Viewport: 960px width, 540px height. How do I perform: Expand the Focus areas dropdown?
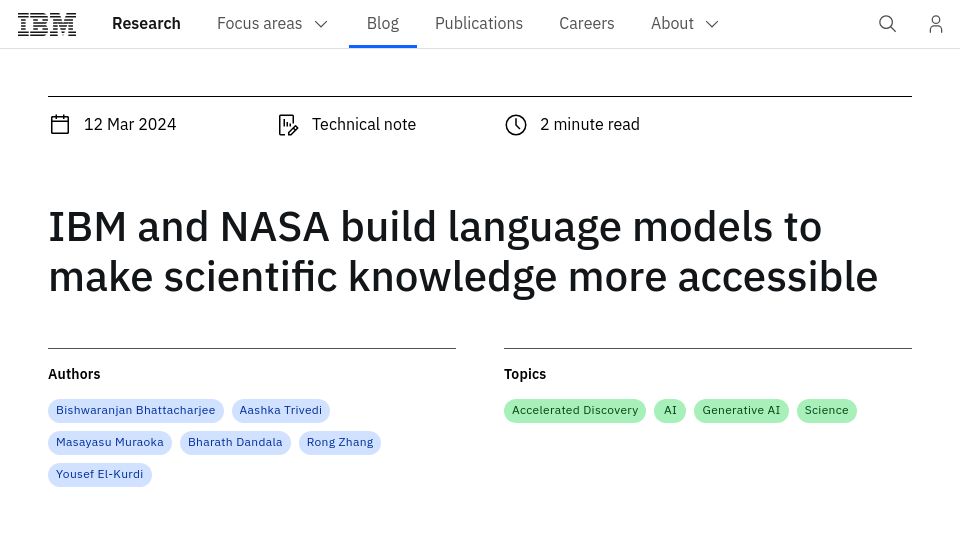point(272,24)
